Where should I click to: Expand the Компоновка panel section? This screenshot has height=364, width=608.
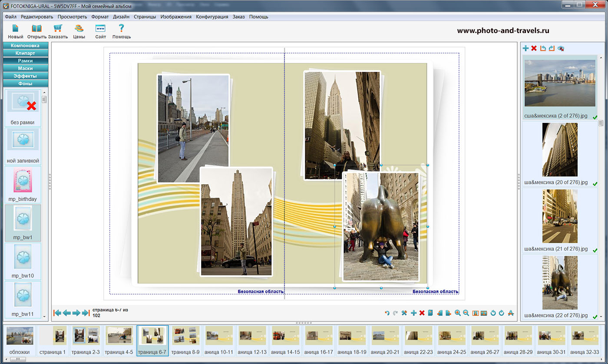[25, 46]
